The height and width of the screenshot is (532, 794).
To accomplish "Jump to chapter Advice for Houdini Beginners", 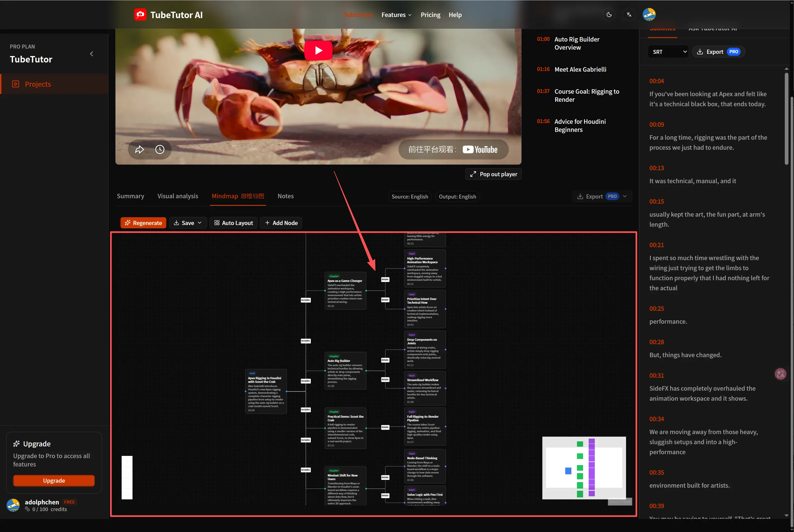I will coord(571,125).
